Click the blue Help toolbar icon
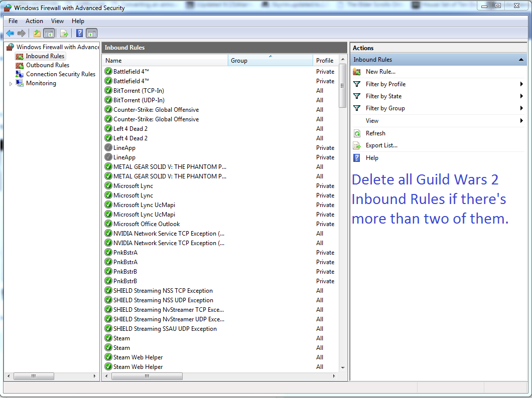 [x=79, y=33]
